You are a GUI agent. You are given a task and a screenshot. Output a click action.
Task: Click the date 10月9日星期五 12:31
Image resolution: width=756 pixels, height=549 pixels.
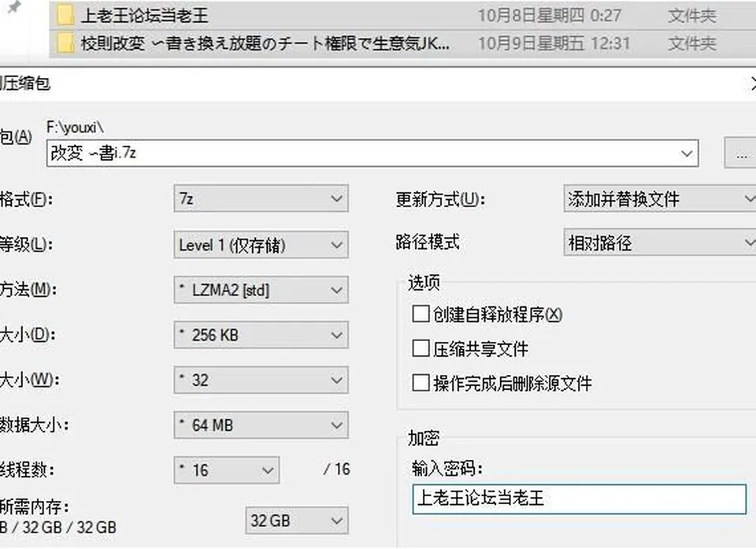point(554,43)
